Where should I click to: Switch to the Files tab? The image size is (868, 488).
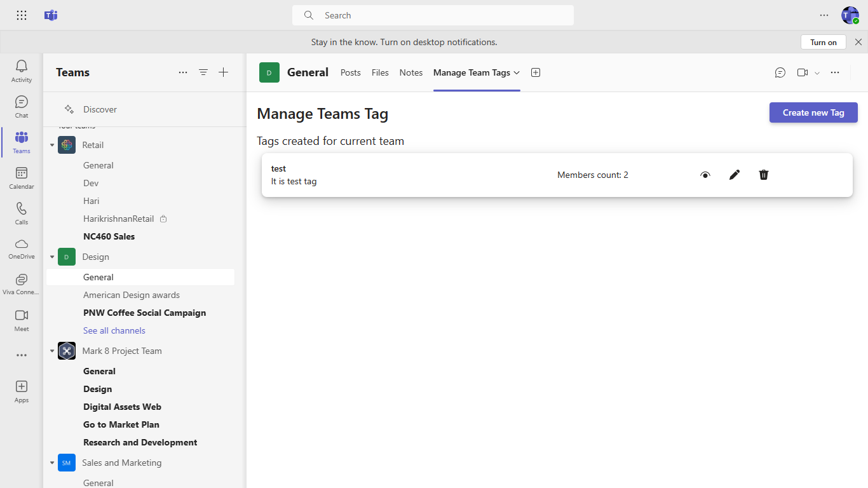point(380,72)
